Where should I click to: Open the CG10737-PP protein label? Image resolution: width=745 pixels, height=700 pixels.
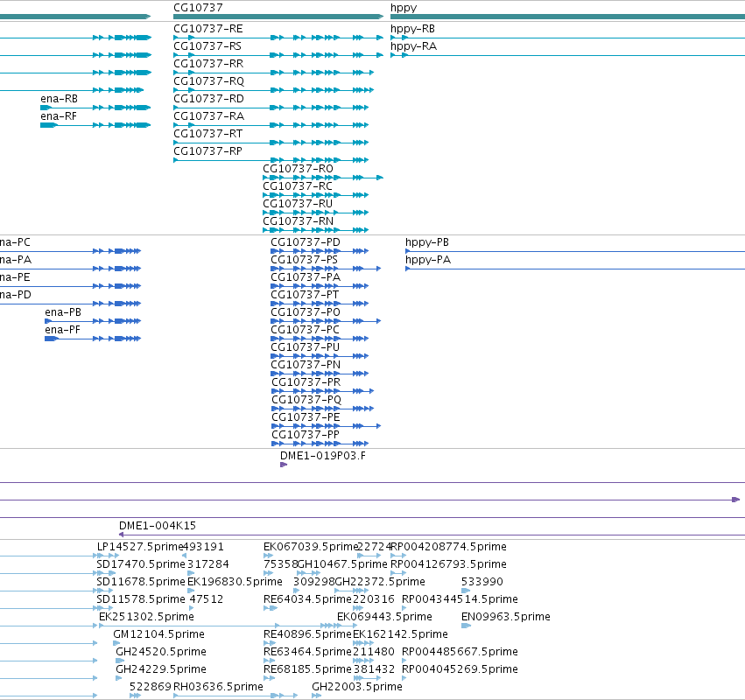(x=306, y=435)
